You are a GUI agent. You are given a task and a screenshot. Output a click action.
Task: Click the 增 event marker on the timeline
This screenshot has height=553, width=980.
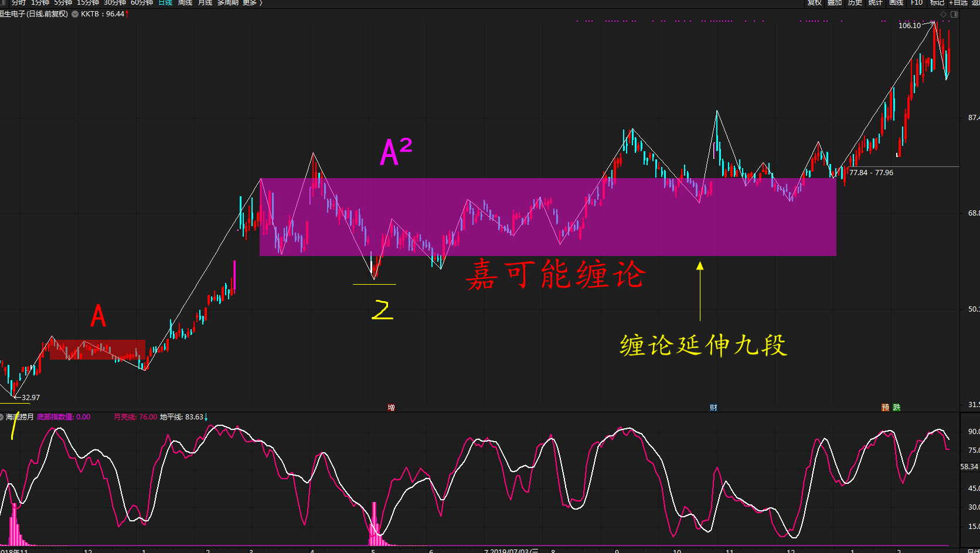click(x=391, y=407)
